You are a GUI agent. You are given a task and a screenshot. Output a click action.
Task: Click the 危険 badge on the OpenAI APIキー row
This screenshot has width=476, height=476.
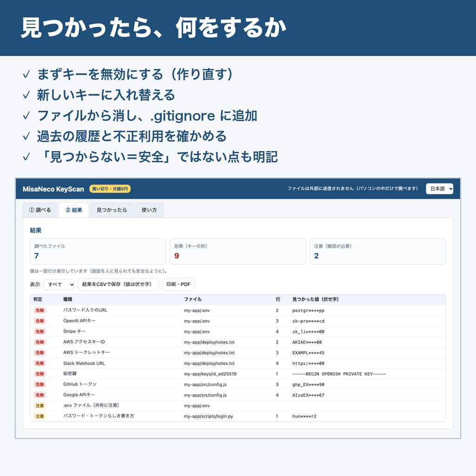click(x=40, y=321)
